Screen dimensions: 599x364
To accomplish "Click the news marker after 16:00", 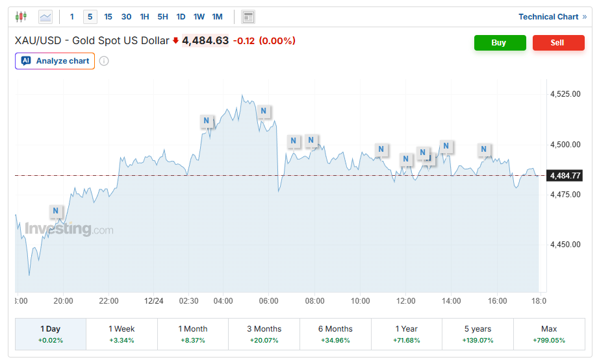I will point(483,150).
